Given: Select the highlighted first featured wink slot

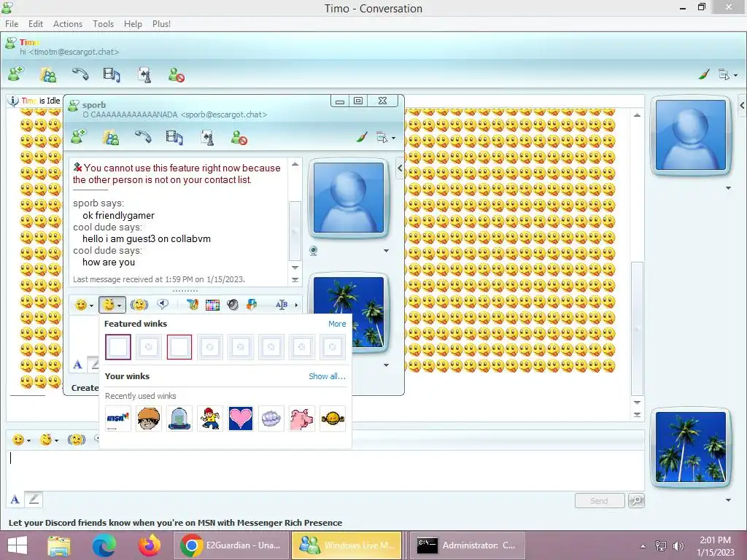Looking at the screenshot, I should click(x=117, y=346).
